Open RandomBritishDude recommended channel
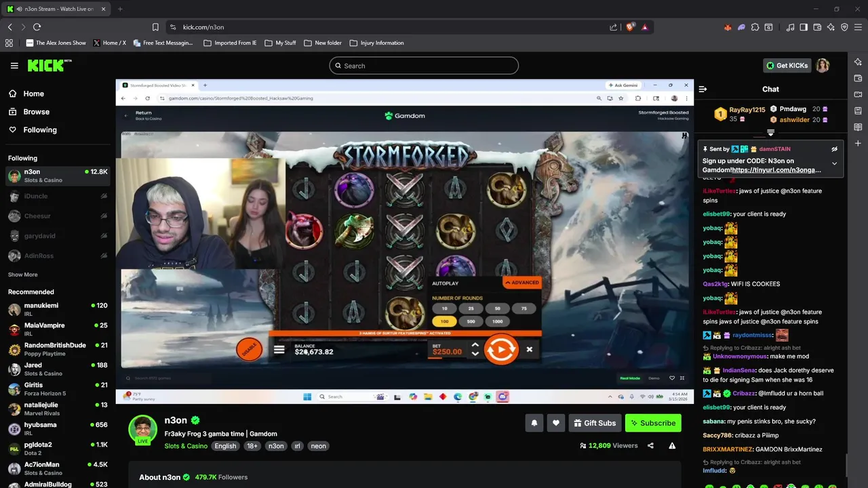The image size is (868, 488). (58, 349)
